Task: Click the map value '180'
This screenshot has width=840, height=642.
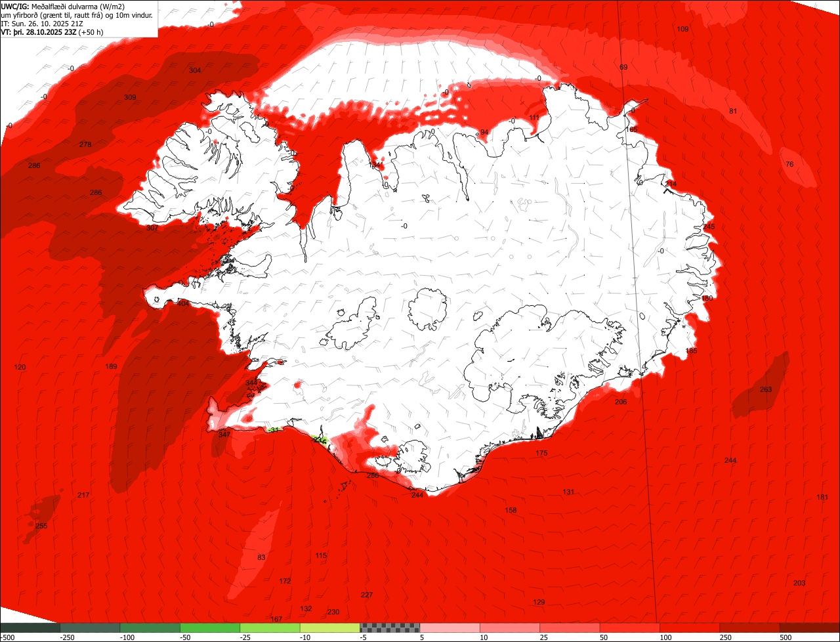Action: 707,298
